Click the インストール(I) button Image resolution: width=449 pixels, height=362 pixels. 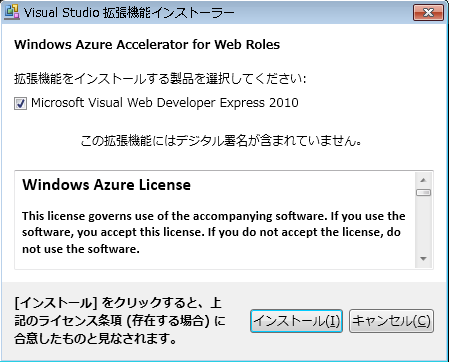tap(296, 321)
